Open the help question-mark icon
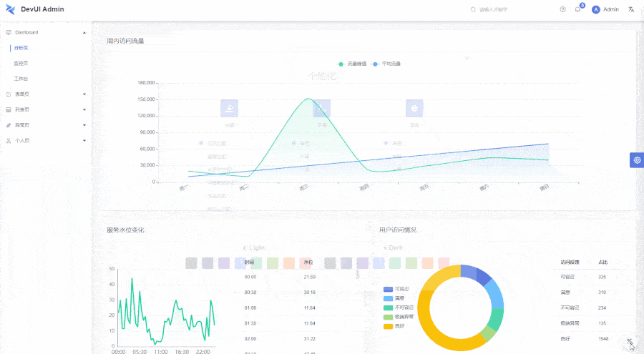This screenshot has height=354, width=644. [x=562, y=9]
